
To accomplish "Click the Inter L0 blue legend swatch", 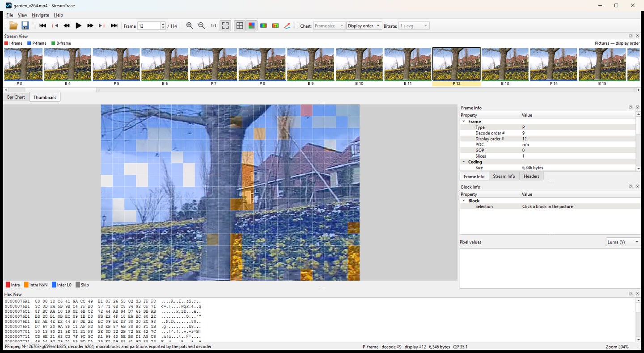I will [54, 285].
